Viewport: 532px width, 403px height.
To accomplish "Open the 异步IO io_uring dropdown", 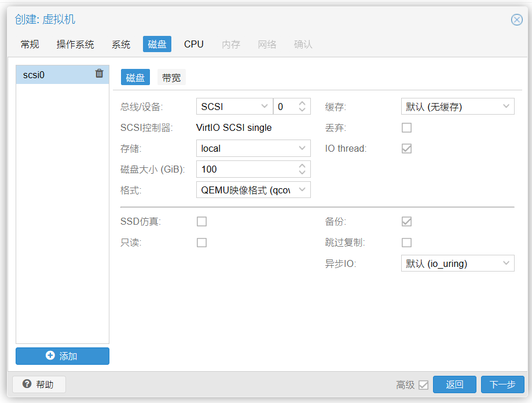I will pos(506,263).
